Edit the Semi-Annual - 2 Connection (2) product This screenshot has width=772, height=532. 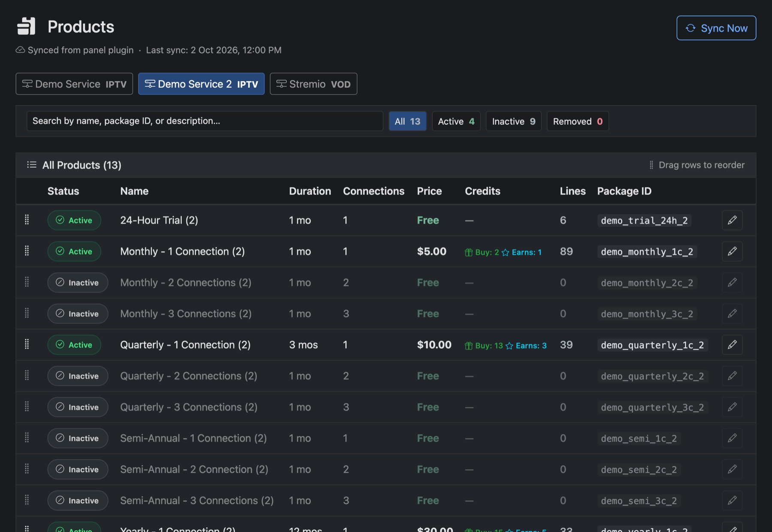pos(732,469)
